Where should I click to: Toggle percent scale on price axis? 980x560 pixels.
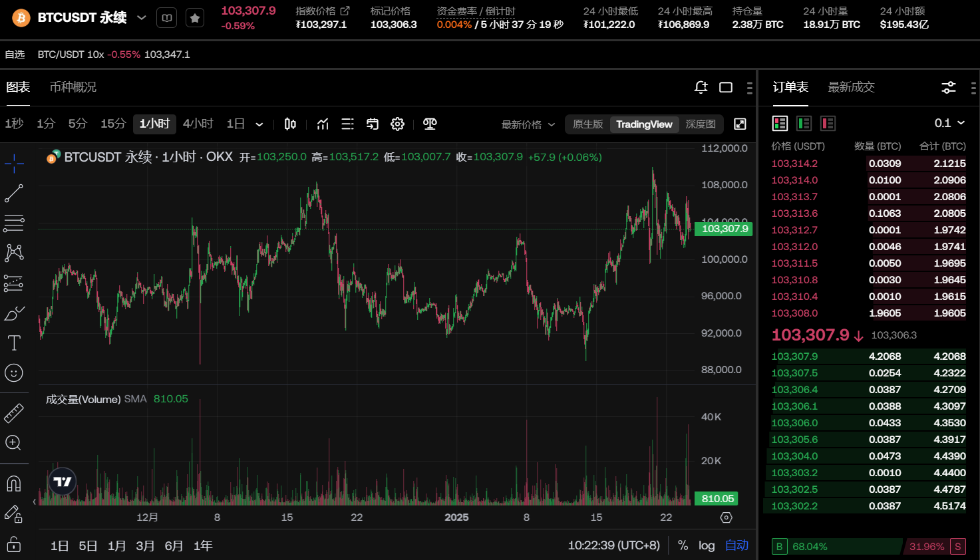(x=683, y=545)
